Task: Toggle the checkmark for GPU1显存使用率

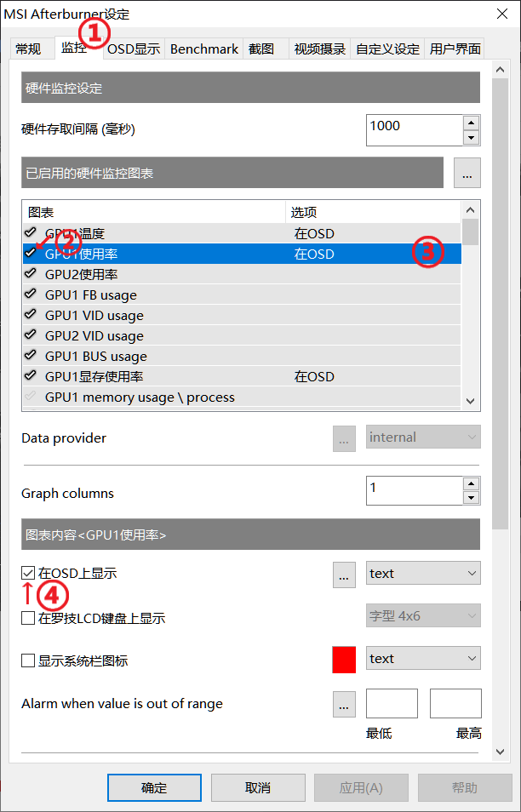Action: [31, 376]
